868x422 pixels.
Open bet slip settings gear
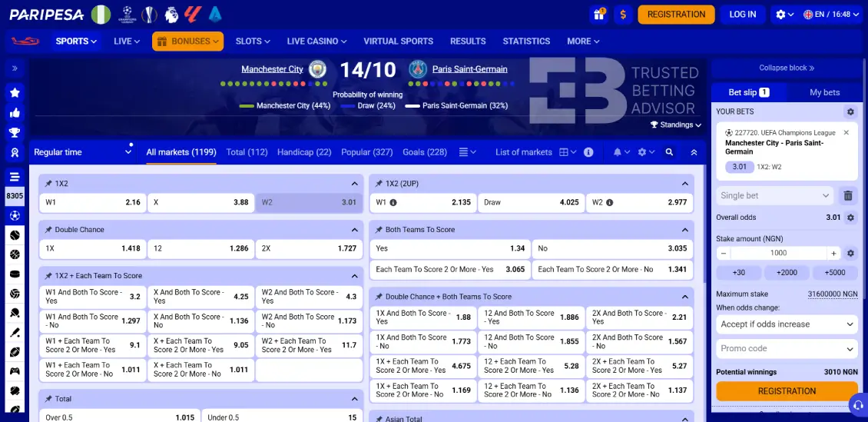pos(850,112)
